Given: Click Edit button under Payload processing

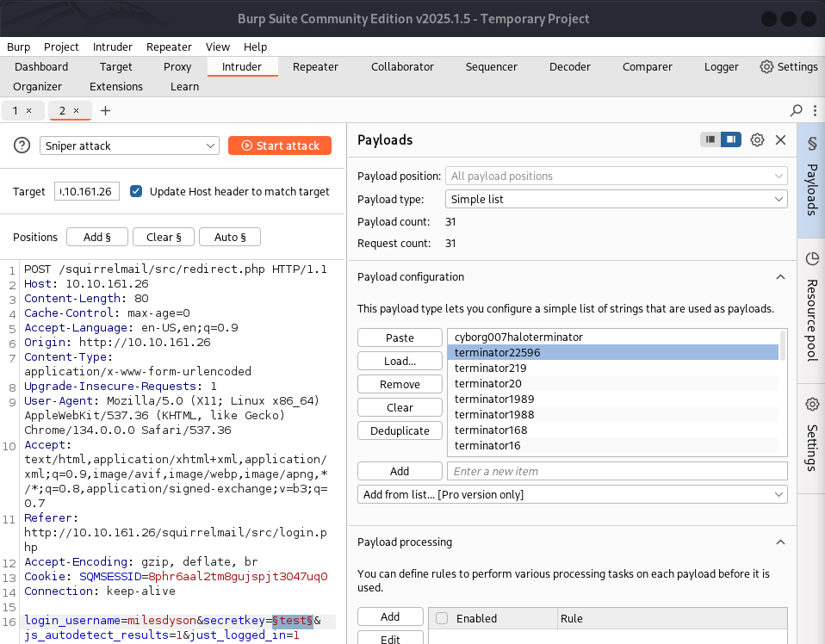Looking at the screenshot, I should click(390, 639).
